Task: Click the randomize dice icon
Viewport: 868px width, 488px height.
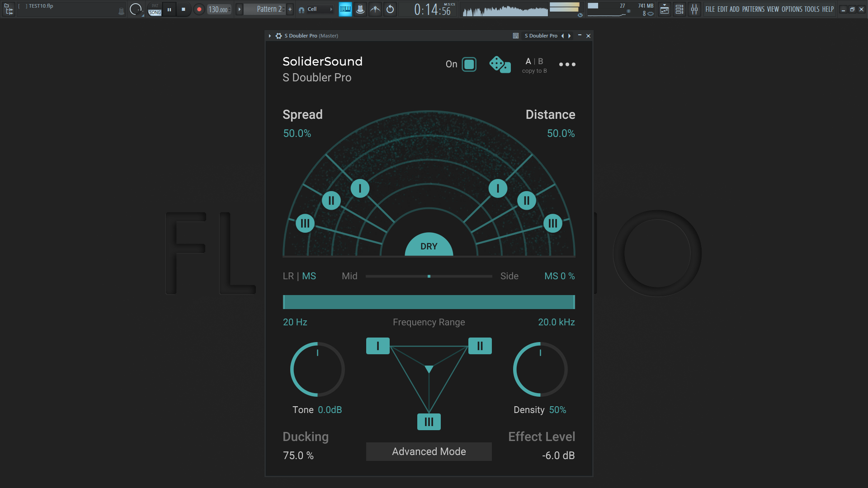Action: click(x=500, y=65)
